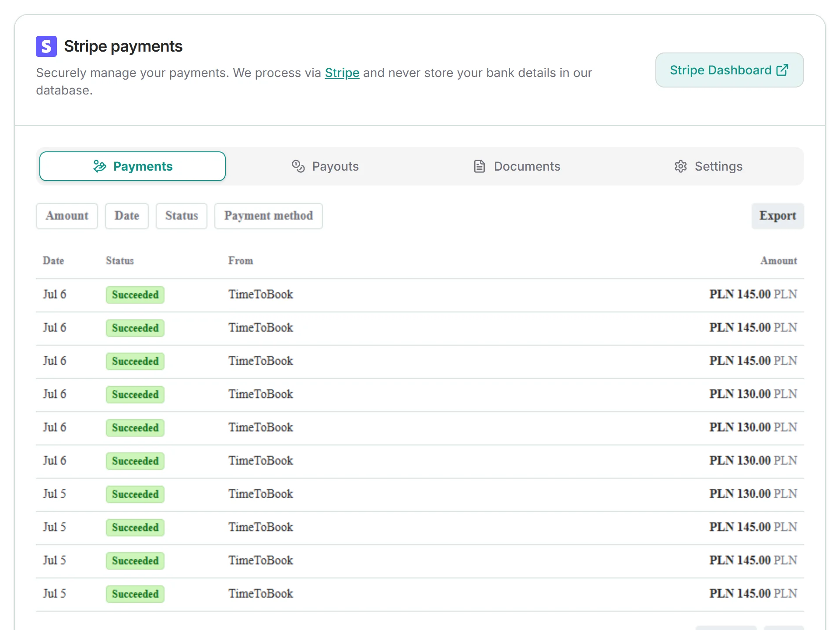Click the Documents file icon
The width and height of the screenshot is (840, 630).
pos(479,166)
